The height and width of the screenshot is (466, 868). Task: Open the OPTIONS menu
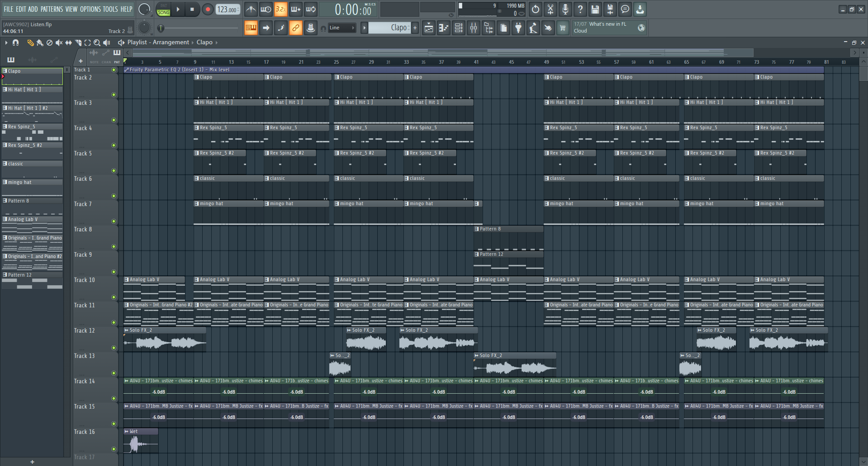click(x=90, y=9)
